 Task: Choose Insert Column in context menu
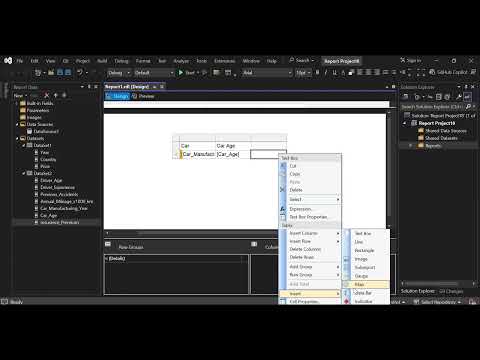310,233
